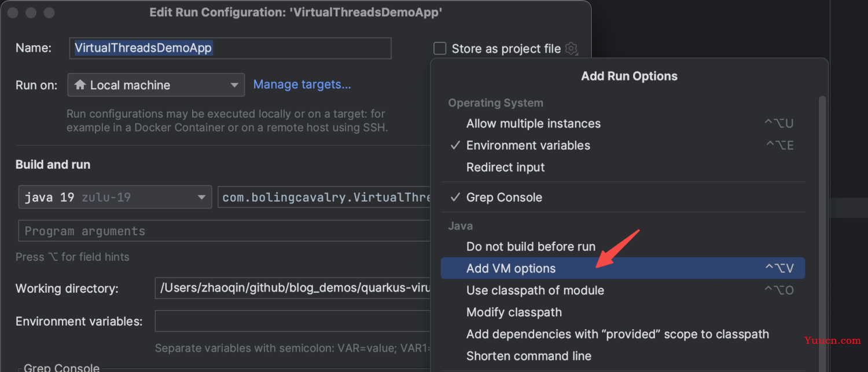868x372 pixels.
Task: Click the Environment variables input field
Action: (293, 321)
